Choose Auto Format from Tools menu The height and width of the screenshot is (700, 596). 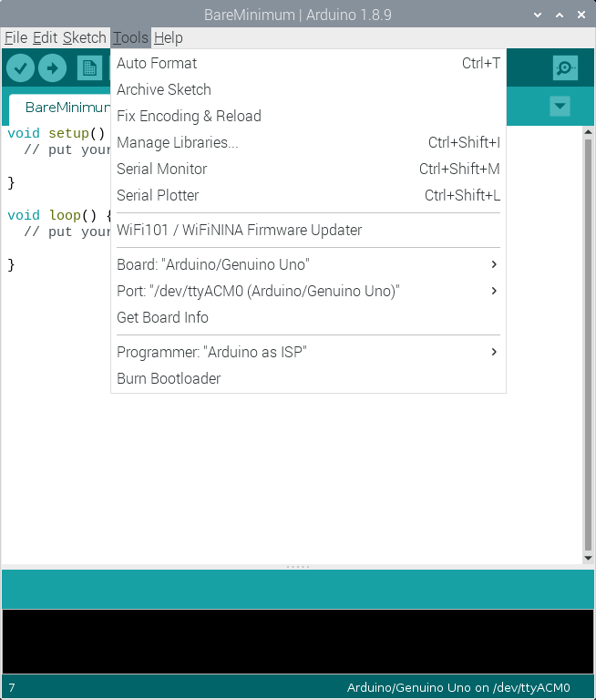308,64
